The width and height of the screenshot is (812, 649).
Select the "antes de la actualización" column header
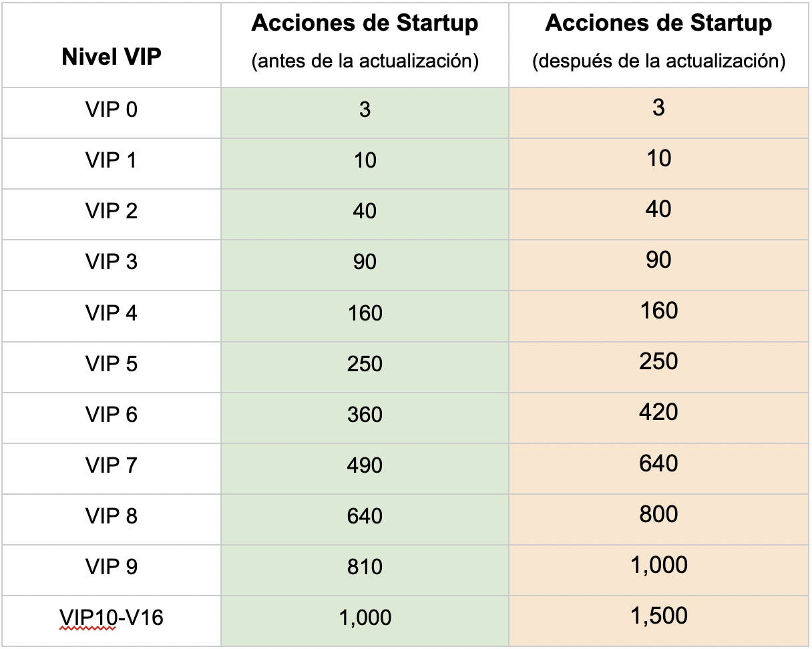click(x=365, y=41)
